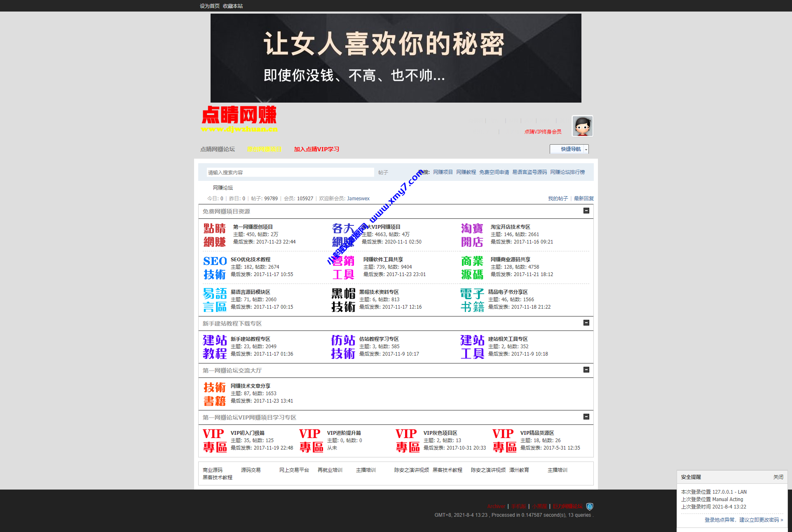
Task: Collapse the VIP网赚项目学习专区 section
Action: (x=587, y=417)
